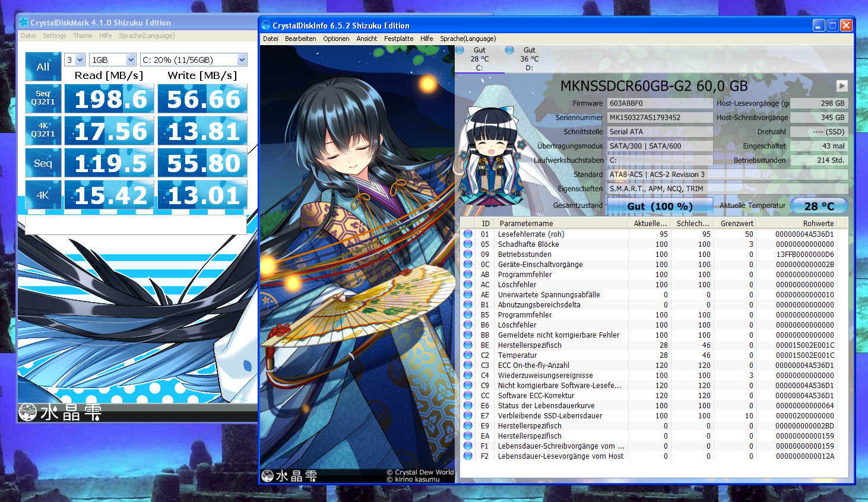Click the Seriennummer field MK150327AS1793452

660,117
